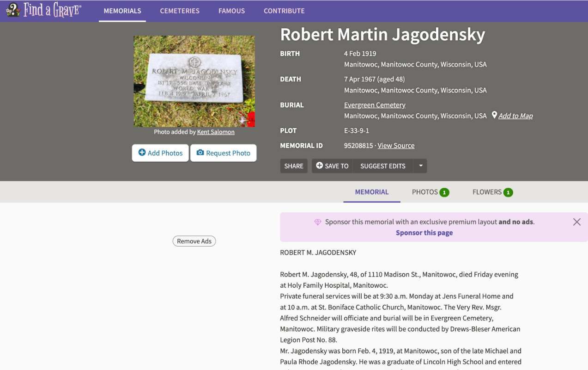588x370 pixels.
Task: Open the Cemeteries navigation menu
Action: 180,11
